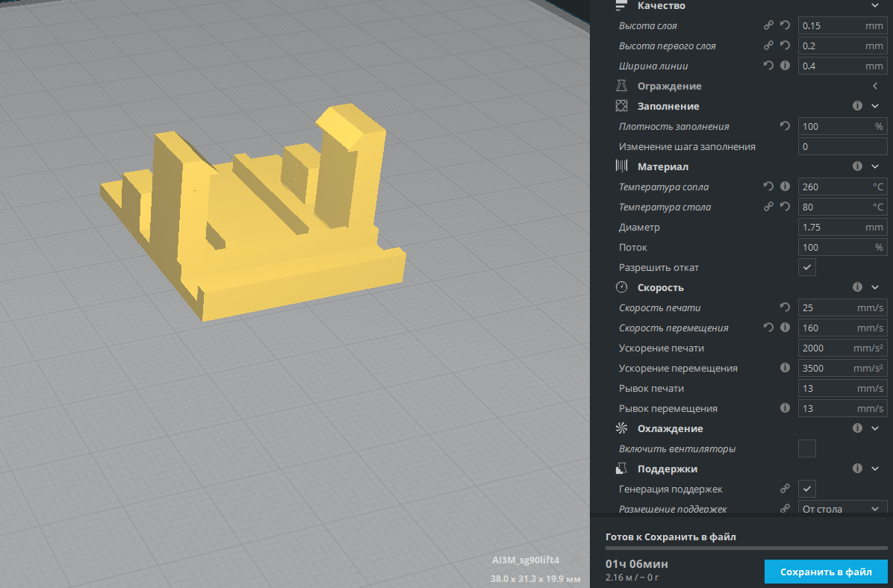Reset the Высота слоя value with the revert icon

785,25
